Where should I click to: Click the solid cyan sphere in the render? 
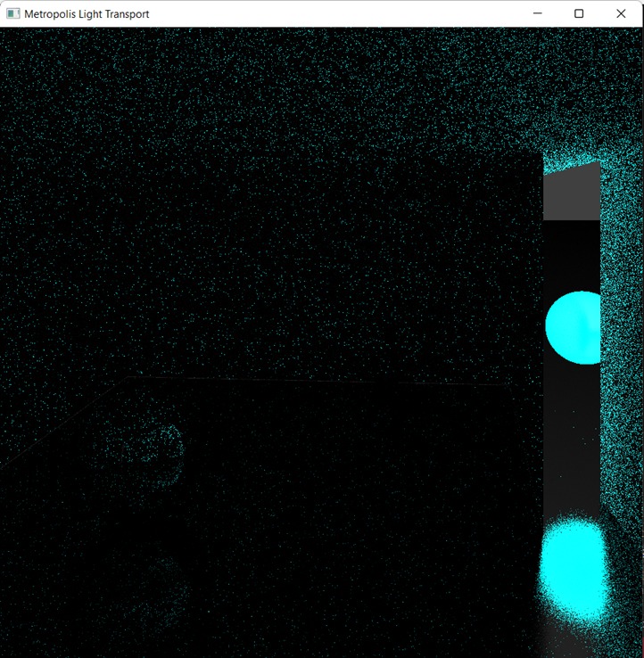(574, 327)
